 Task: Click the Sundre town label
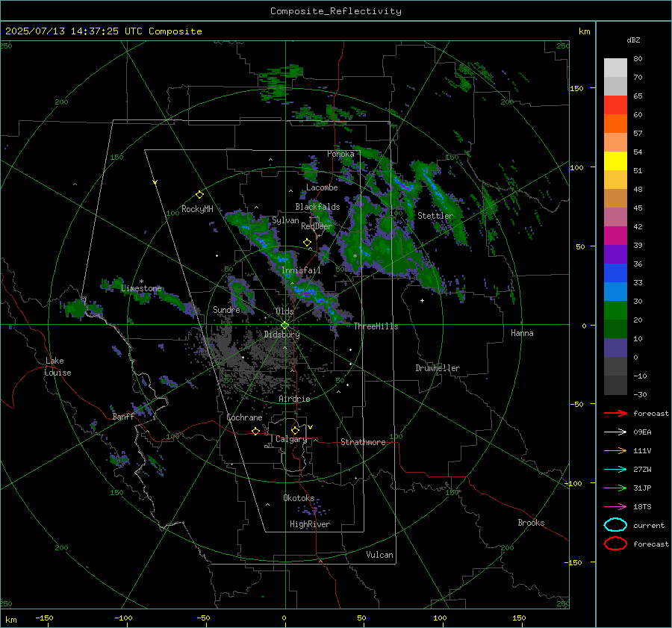226,310
